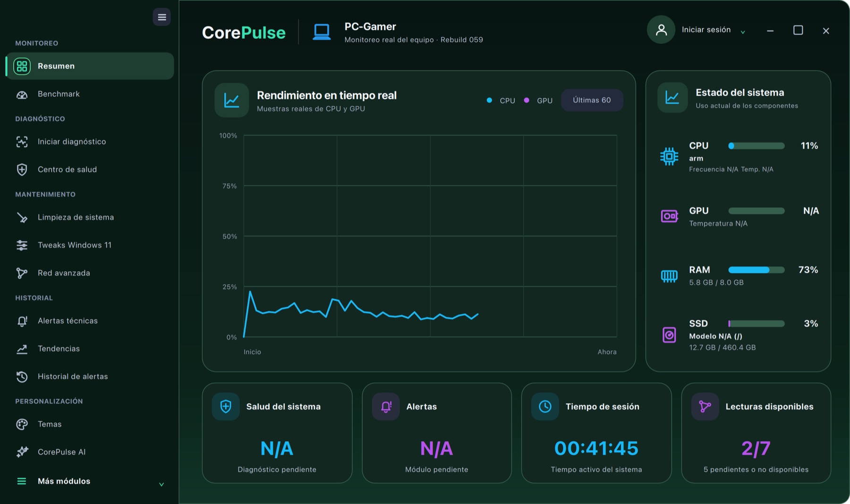Click the Centro de salud shield icon
Viewport: 850px width, 504px height.
click(22, 169)
